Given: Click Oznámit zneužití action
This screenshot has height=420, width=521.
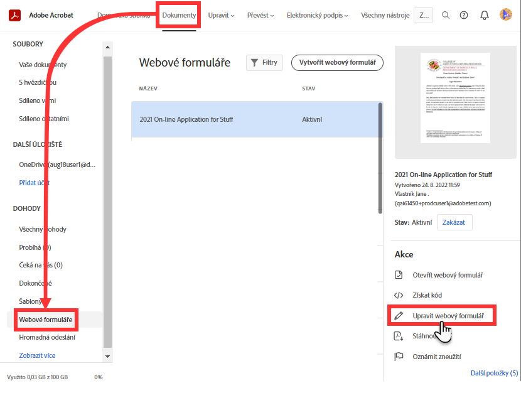Looking at the screenshot, I should tap(437, 357).
